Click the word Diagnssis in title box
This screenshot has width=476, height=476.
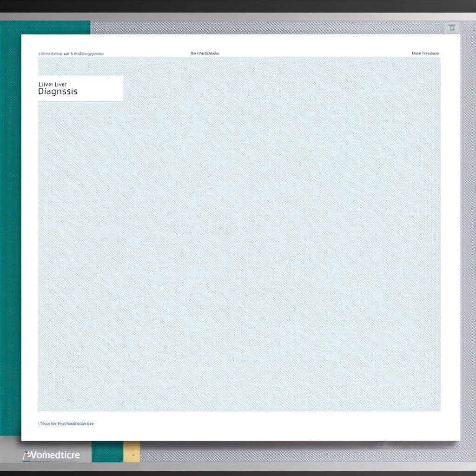58,92
